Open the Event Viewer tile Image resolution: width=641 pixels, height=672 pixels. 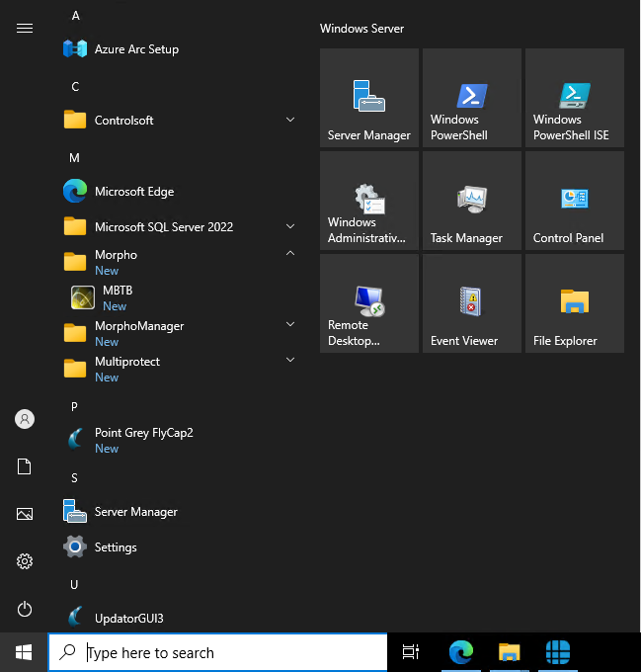tap(472, 303)
